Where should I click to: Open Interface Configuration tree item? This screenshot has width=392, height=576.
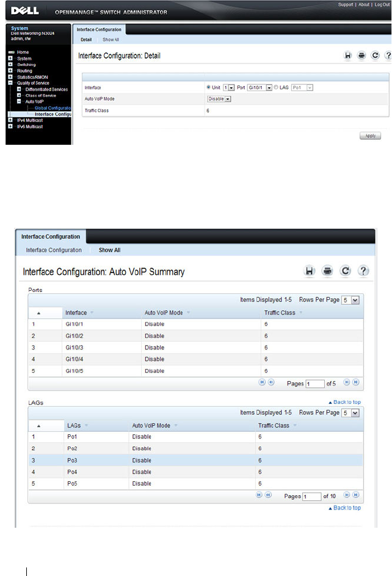point(53,114)
